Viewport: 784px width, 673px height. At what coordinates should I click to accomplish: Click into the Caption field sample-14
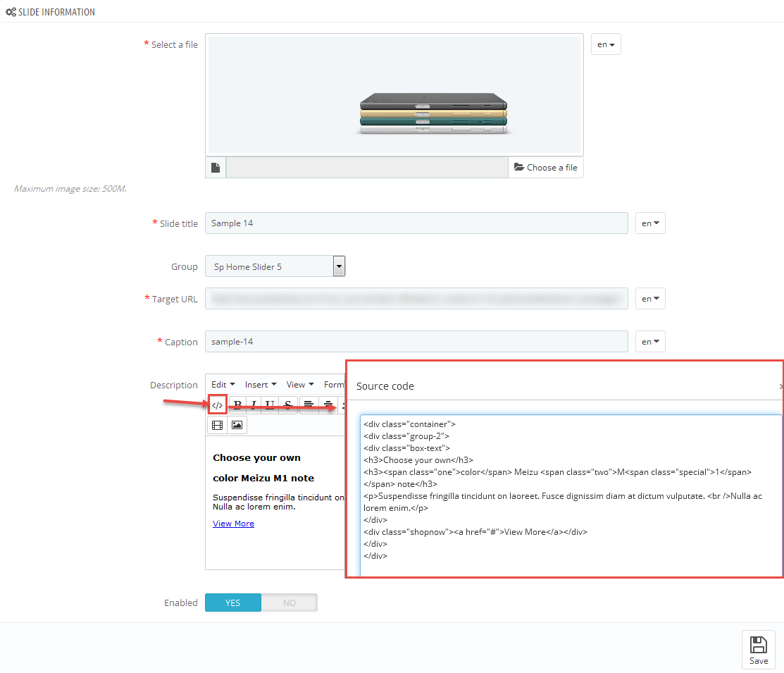[x=416, y=342]
